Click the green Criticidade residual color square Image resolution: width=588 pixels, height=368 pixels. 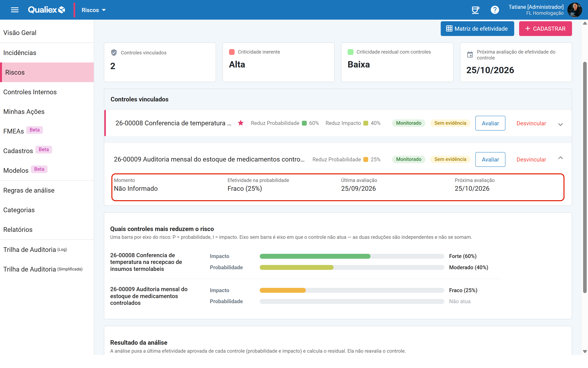coord(350,52)
